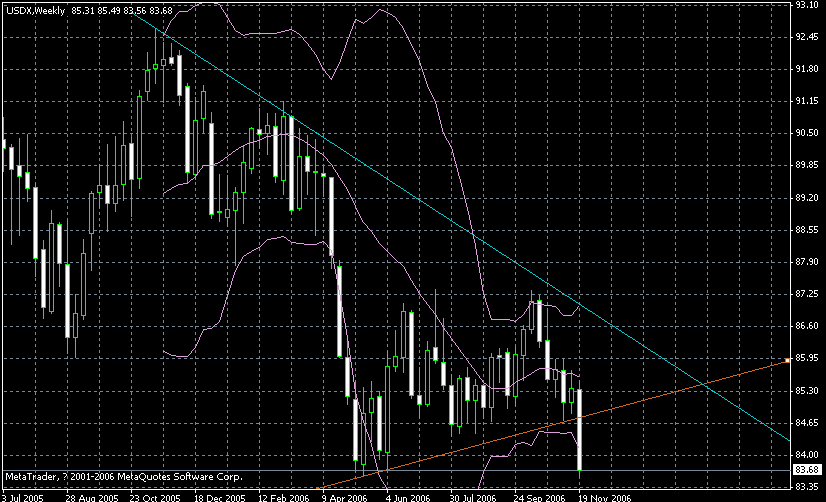Click the 91.15 price scale label
826x502 pixels.
pos(807,101)
